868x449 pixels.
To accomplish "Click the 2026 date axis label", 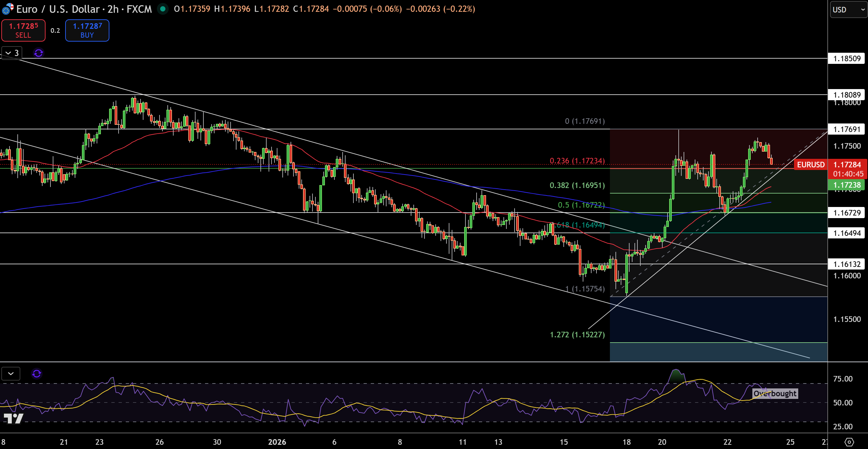I will click(277, 442).
